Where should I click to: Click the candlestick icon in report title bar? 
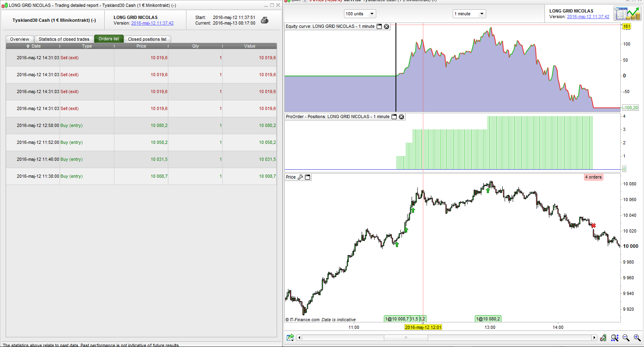pyautogui.click(x=4, y=5)
